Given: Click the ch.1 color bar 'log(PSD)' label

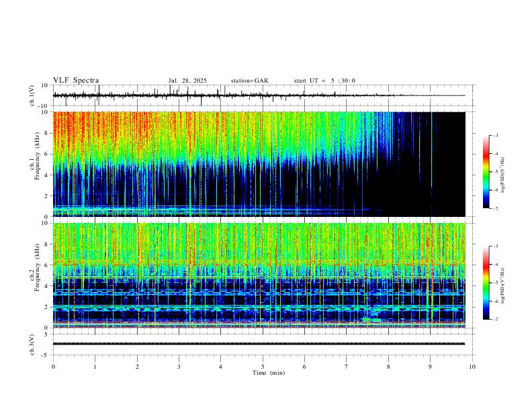Looking at the screenshot, I should point(503,175).
